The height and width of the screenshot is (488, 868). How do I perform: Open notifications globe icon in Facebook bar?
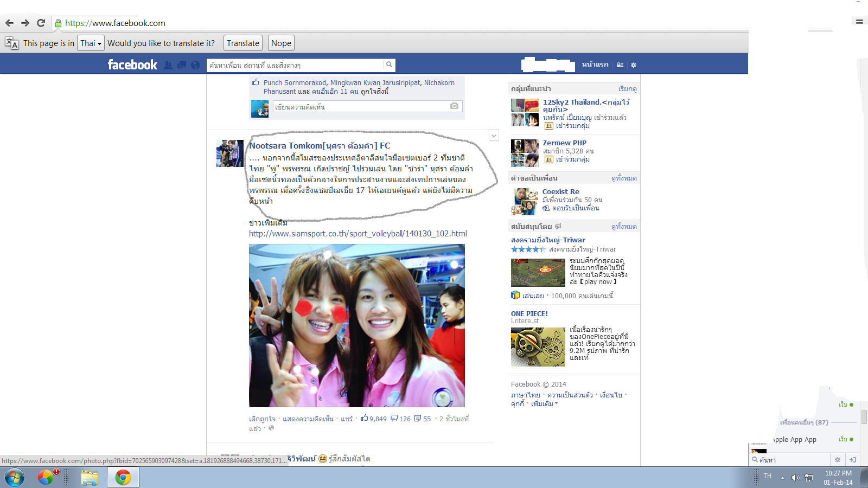pyautogui.click(x=195, y=65)
